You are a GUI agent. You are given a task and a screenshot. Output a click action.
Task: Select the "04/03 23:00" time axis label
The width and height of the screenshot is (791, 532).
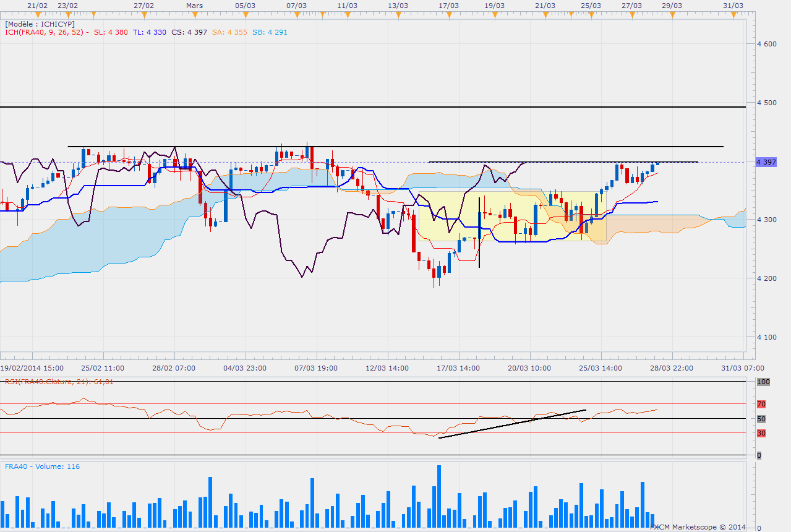[246, 368]
